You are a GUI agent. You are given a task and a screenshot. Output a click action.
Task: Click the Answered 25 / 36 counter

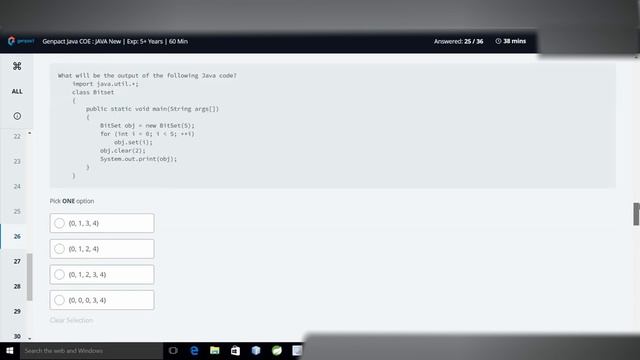pyautogui.click(x=458, y=41)
